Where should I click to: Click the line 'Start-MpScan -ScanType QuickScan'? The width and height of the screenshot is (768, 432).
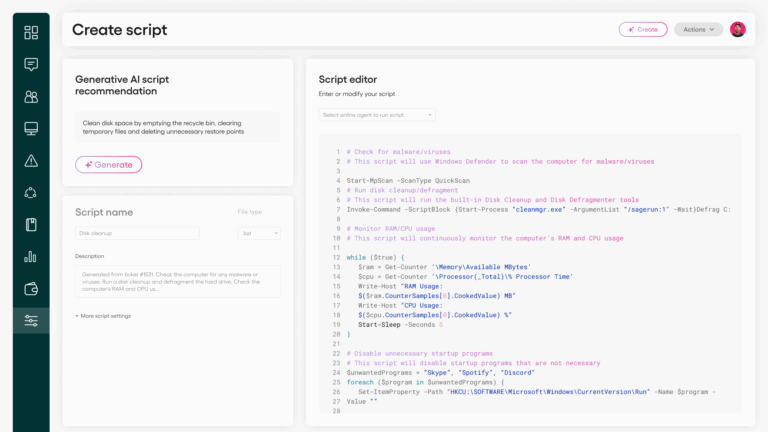pyautogui.click(x=408, y=181)
